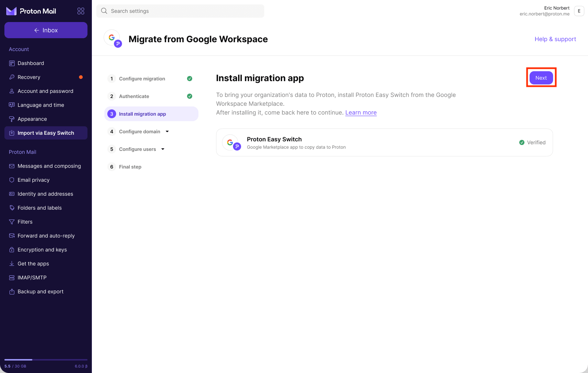This screenshot has width=588, height=373.
Task: Click the 6.0.0 version number
Action: coord(81,366)
